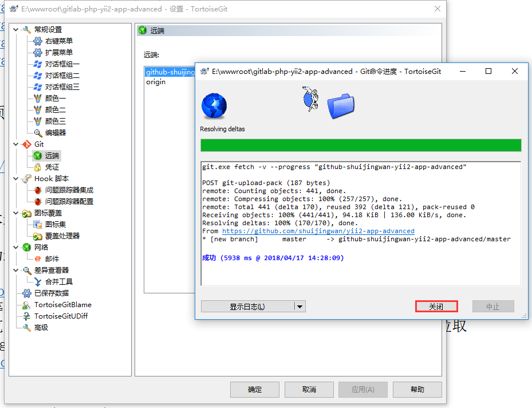
Task: Click the flying tortoise animation icon
Action: (310, 99)
